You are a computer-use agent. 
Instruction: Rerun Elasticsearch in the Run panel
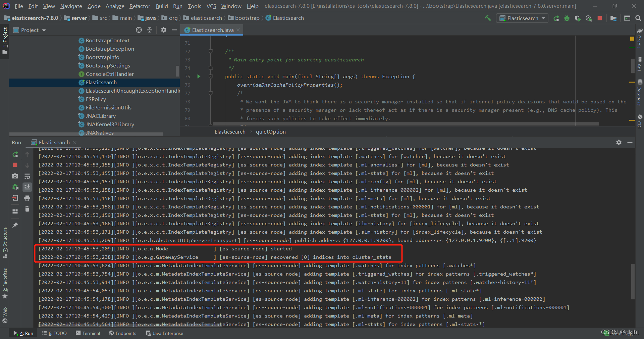[x=15, y=154]
